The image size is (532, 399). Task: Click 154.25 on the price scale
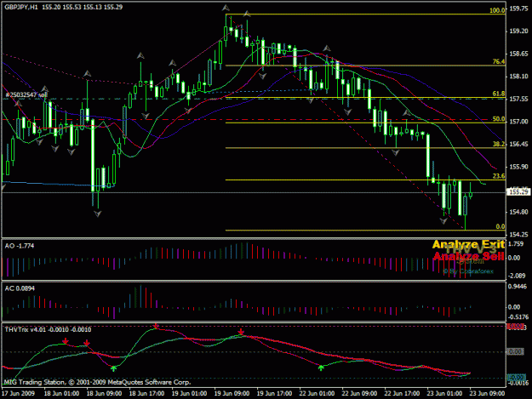click(x=518, y=235)
